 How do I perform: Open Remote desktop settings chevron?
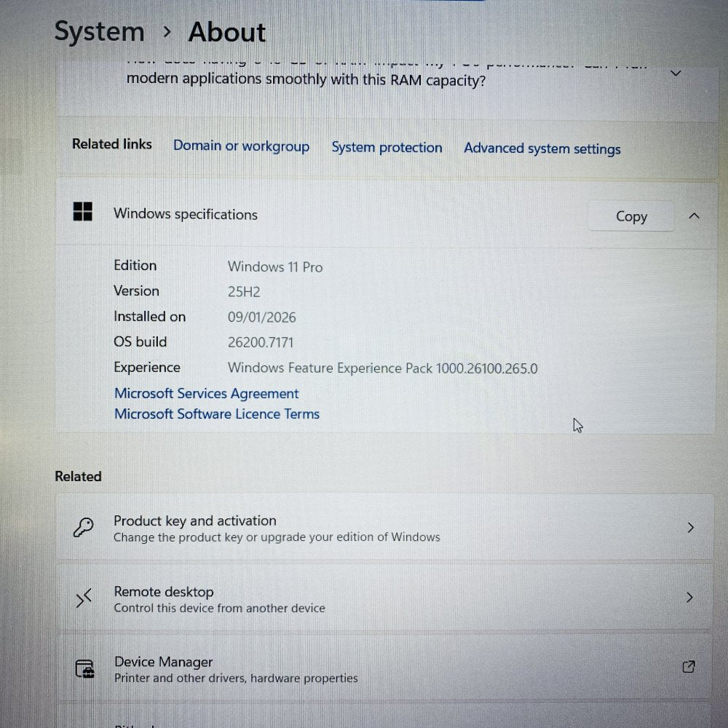point(689,597)
